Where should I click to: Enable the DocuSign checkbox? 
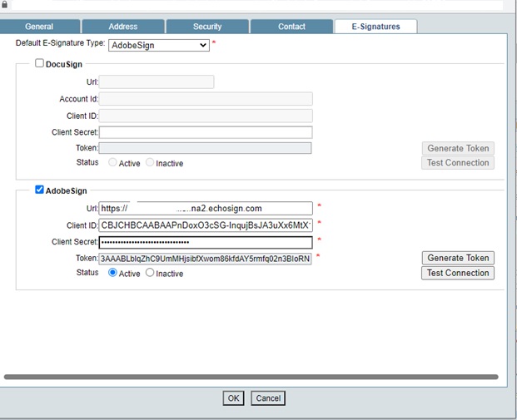pyautogui.click(x=39, y=63)
